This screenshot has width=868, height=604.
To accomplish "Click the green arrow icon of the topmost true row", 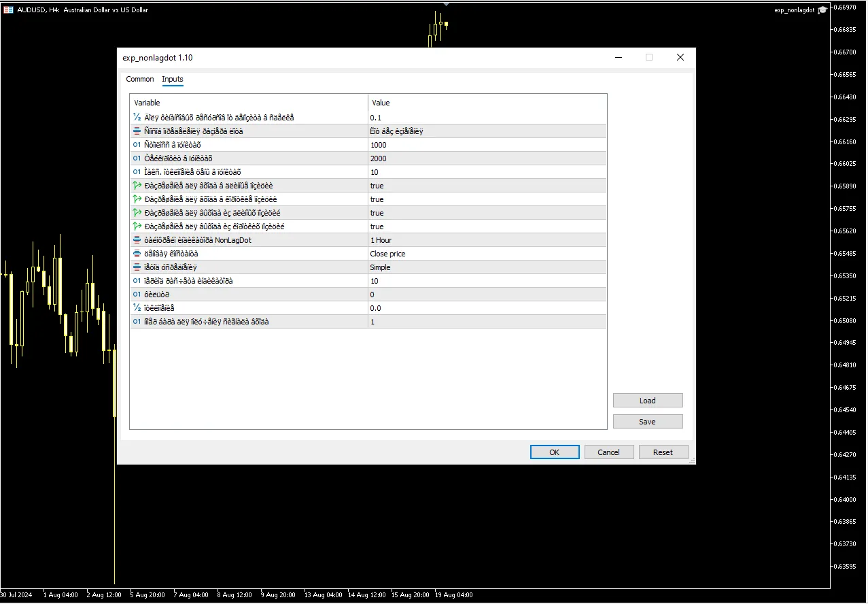I will pyautogui.click(x=137, y=186).
